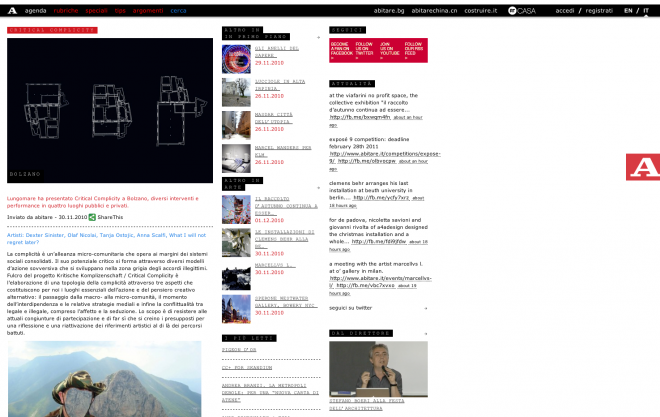The height and width of the screenshot is (417, 660).
Task: Click the green ShareThis icon
Action: pos(92,217)
